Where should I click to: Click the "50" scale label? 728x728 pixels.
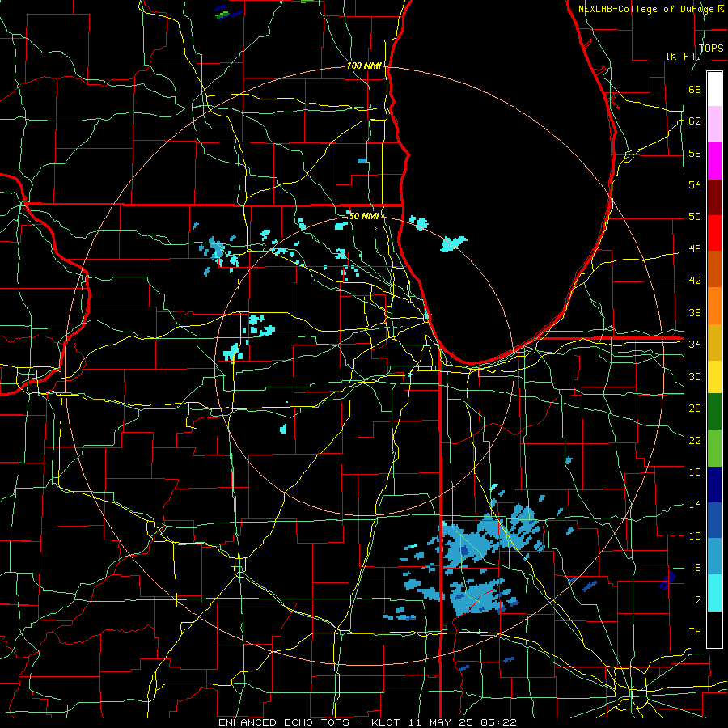(695, 217)
